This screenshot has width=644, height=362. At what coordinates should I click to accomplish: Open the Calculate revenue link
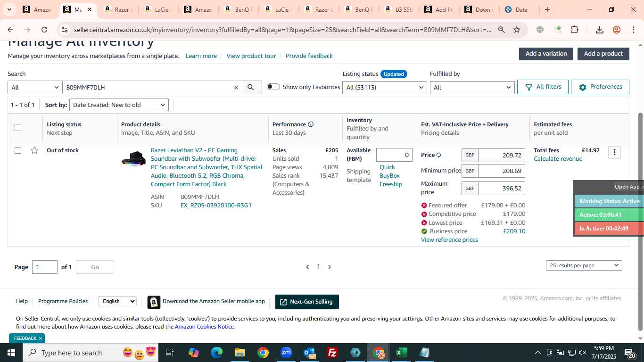tap(558, 159)
